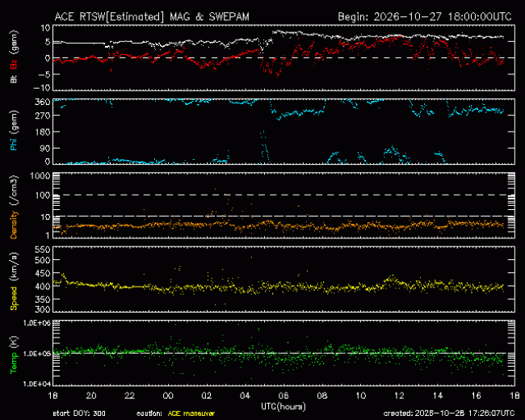Screen dimensions: 525x420
Task: Click the "300" tick on the Speed axis
Action: (x=43, y=309)
